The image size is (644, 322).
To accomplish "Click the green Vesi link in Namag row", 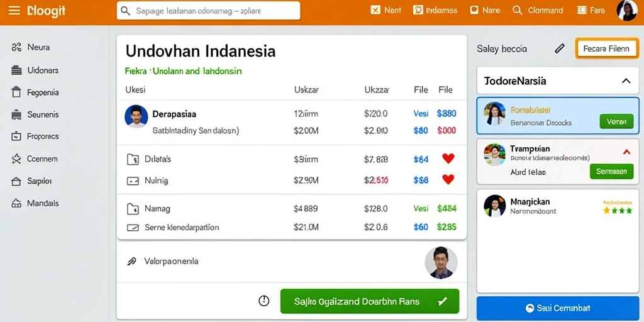I will (x=421, y=209).
